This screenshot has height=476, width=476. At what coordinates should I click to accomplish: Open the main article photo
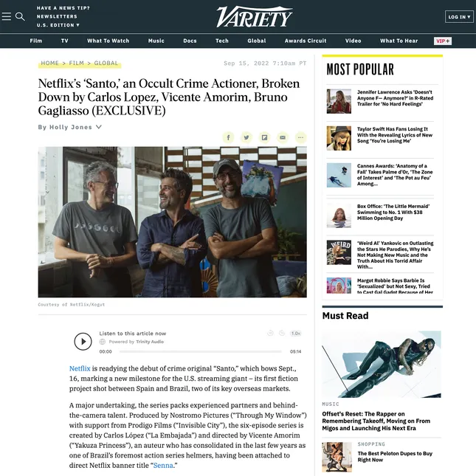click(172, 222)
